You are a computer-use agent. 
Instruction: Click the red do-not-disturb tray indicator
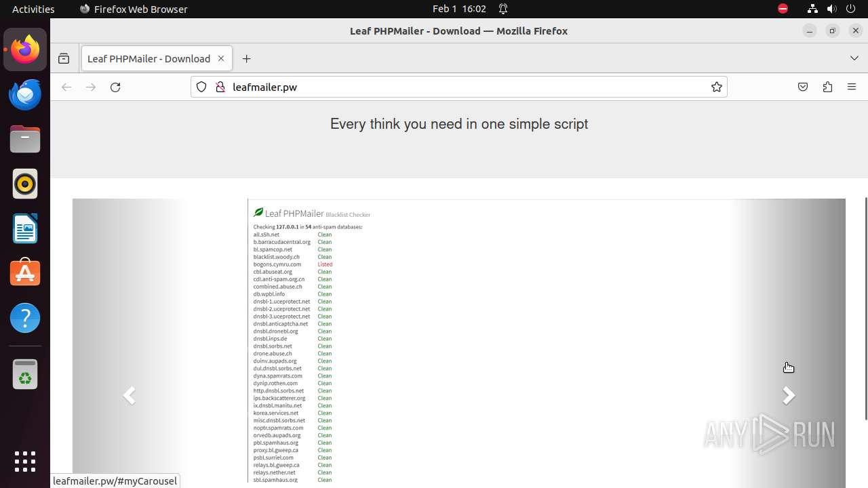[x=783, y=9]
